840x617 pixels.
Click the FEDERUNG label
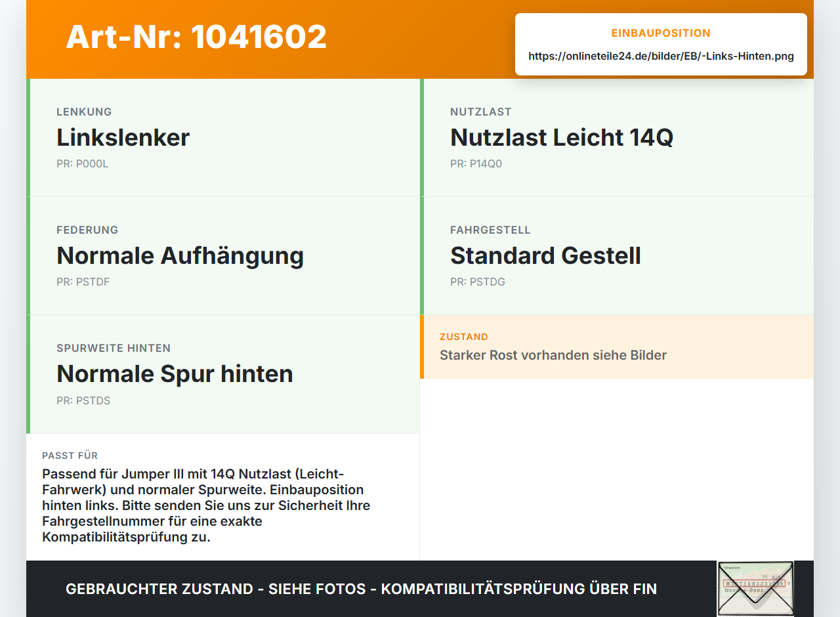[x=87, y=230]
